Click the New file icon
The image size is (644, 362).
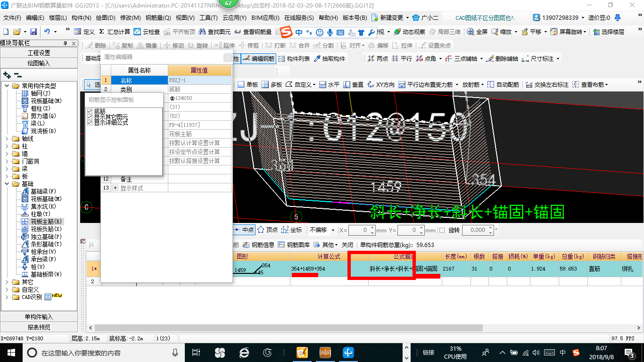6,32
